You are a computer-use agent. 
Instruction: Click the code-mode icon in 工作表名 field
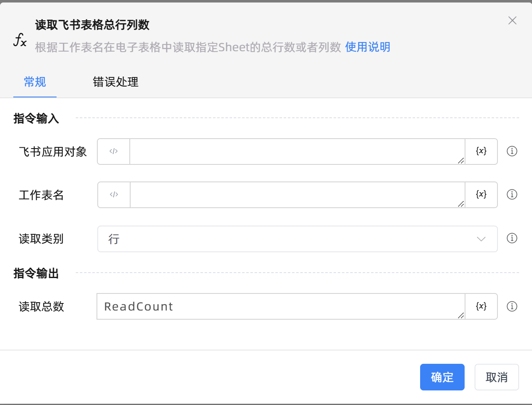click(114, 195)
